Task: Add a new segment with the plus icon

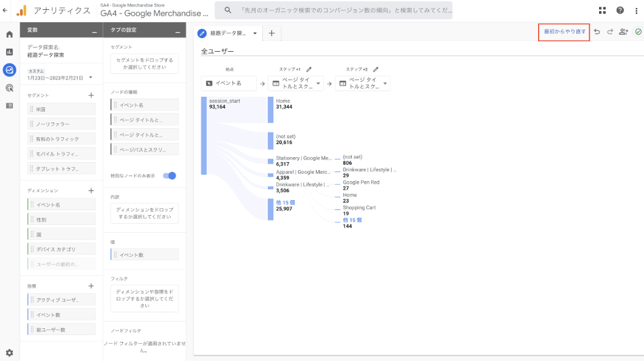Action: point(91,95)
